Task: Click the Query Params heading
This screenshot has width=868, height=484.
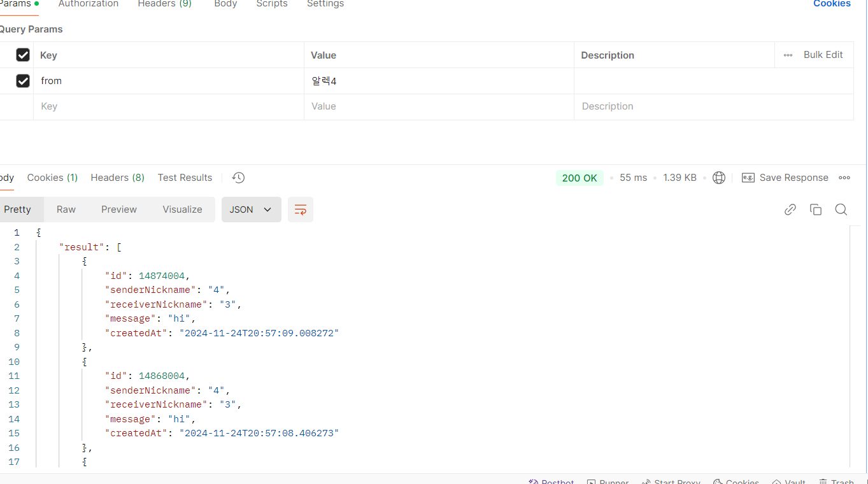Action: coord(31,29)
